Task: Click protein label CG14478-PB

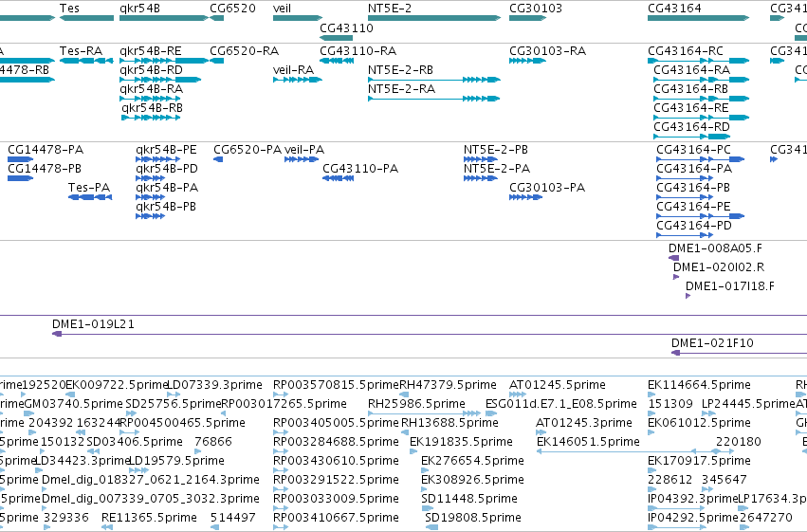Action: point(45,169)
